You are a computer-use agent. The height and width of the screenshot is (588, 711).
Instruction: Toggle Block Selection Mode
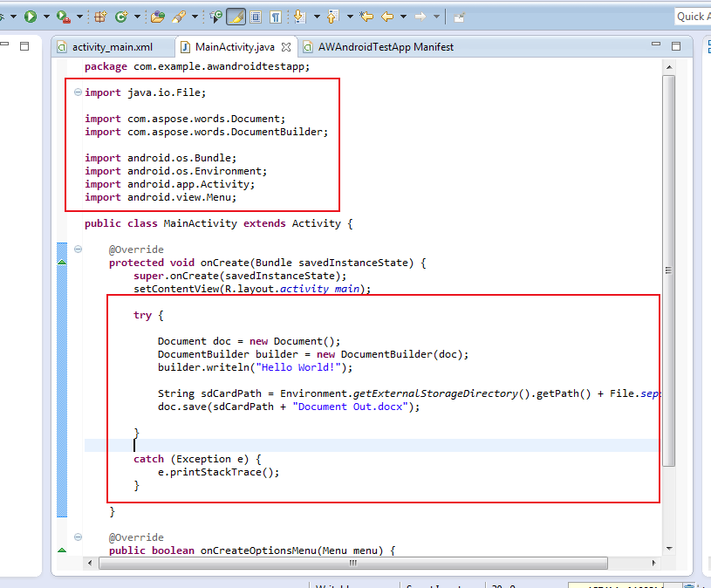click(x=256, y=17)
